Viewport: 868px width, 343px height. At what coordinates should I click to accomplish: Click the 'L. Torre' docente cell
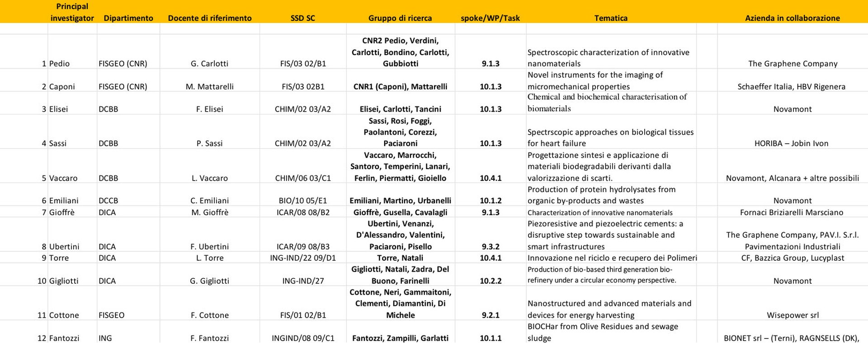[x=210, y=258]
